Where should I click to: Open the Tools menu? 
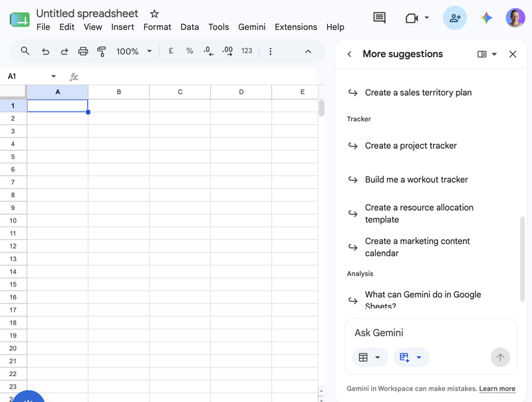(x=219, y=27)
